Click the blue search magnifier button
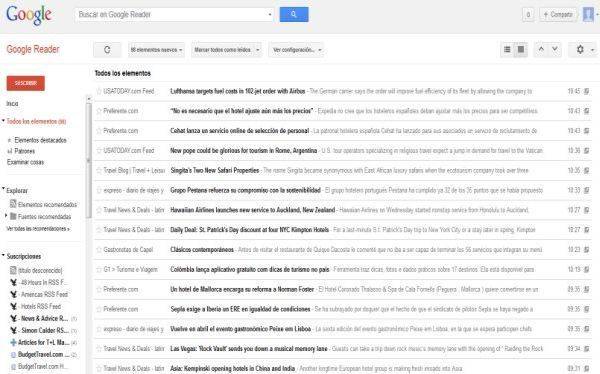The height and width of the screenshot is (374, 600). tap(294, 15)
